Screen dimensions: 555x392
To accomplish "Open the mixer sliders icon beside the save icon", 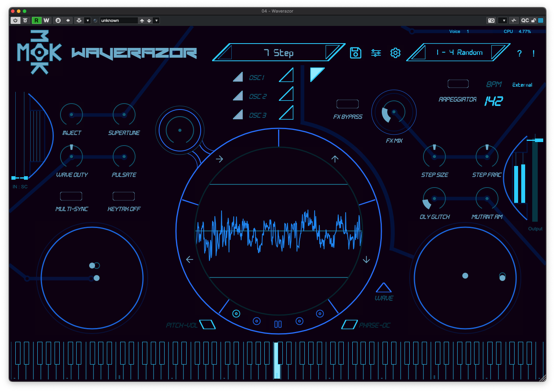I will click(376, 53).
